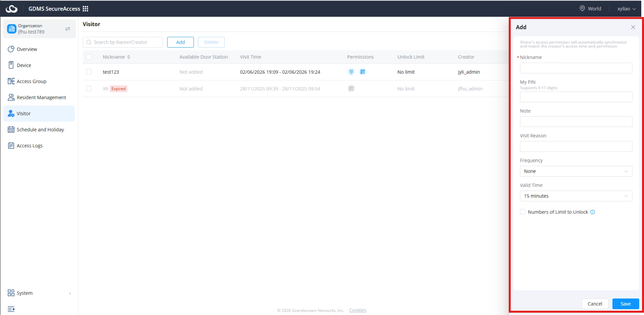Click into the Nickname input field
Viewport: 644px width, 315px height.
point(576,68)
